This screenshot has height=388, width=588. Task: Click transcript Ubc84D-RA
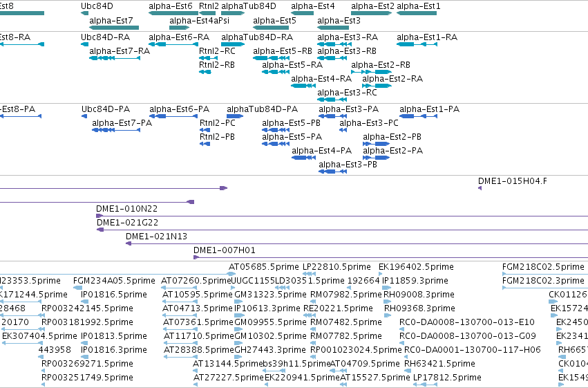click(106, 37)
